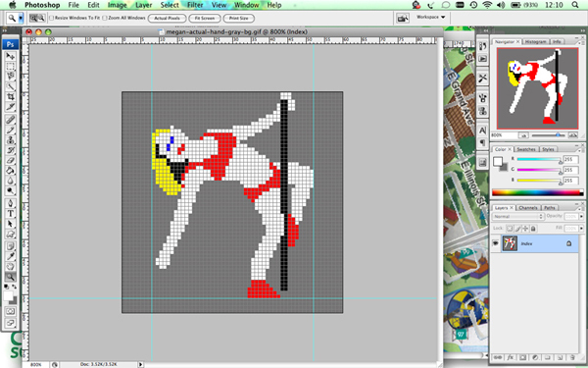Open the Workspace dropdown
588x368 pixels.
point(431,18)
